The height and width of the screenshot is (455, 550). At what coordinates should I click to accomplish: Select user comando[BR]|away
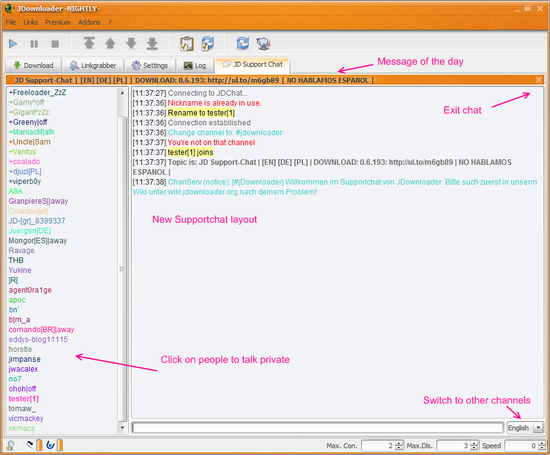pyautogui.click(x=41, y=329)
